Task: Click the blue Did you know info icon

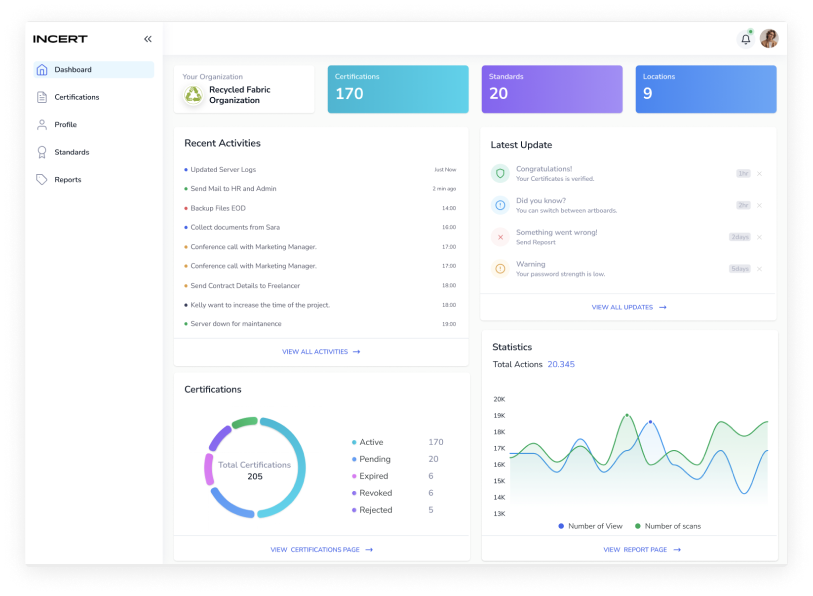Action: pyautogui.click(x=500, y=205)
